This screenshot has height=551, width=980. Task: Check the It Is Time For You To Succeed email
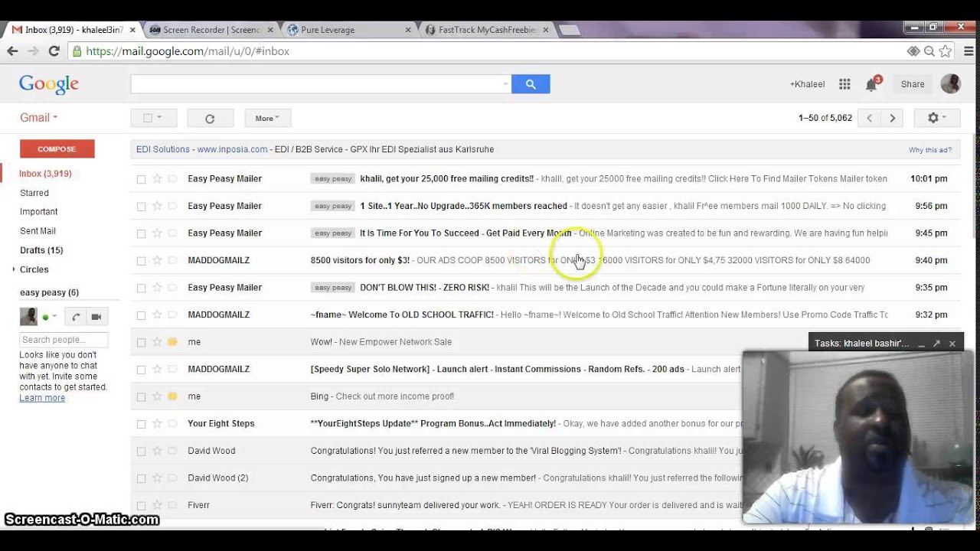click(x=141, y=233)
